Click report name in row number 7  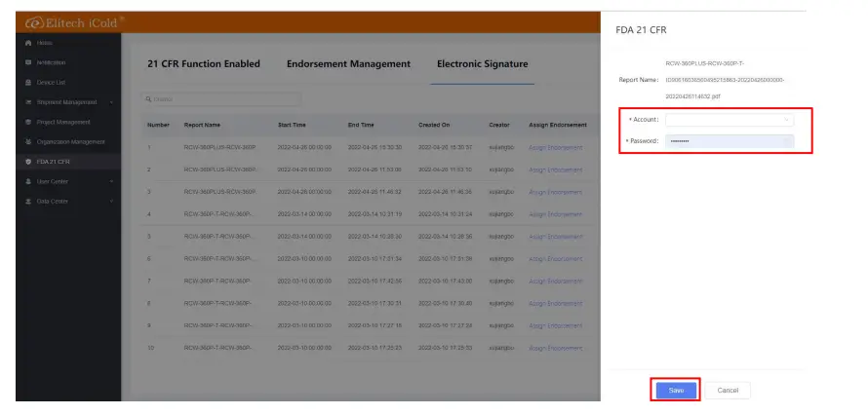tap(217, 282)
